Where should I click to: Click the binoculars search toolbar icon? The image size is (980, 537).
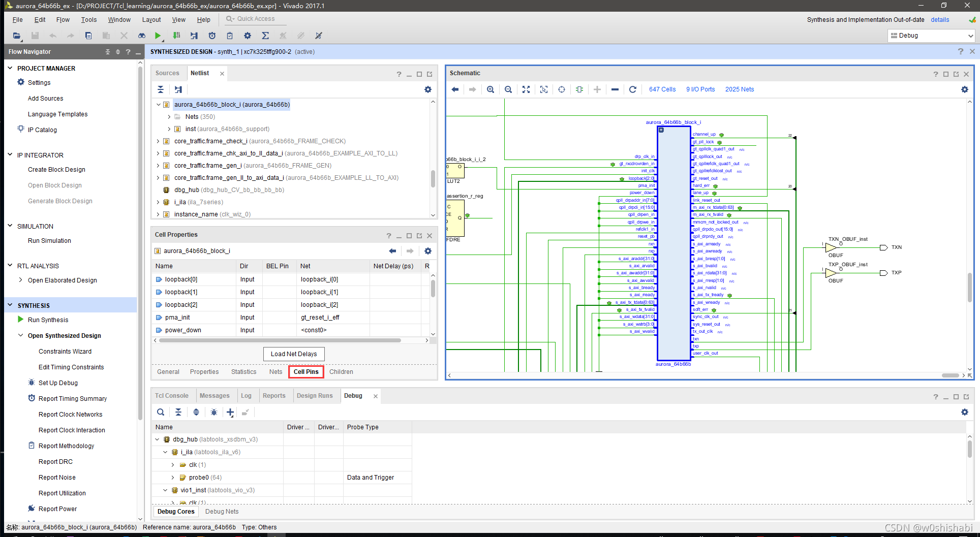tap(141, 36)
